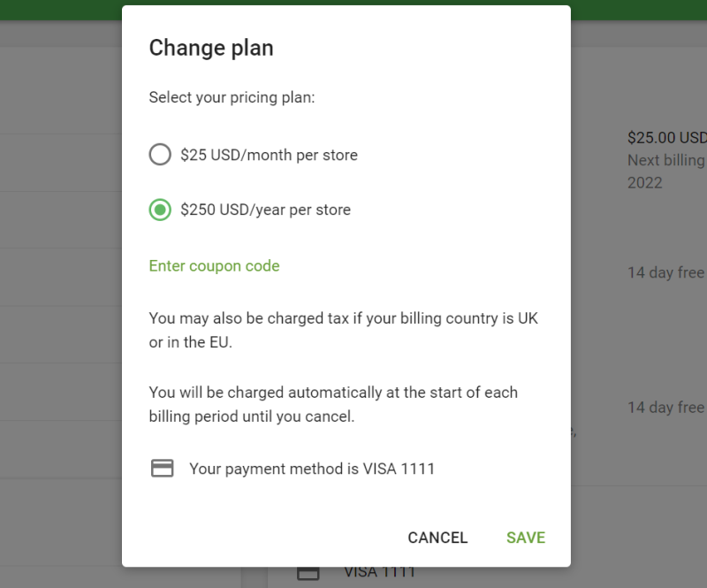Viewport: 707px width, 588px height.
Task: Click the green header bar at top
Action: [x=353, y=3]
